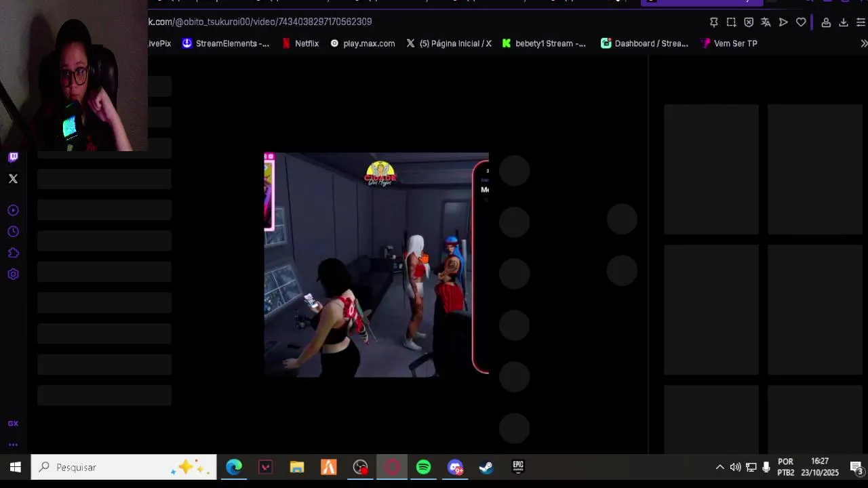Add page to bookmarks with heart icon
This screenshot has height=488, width=868.
(801, 22)
